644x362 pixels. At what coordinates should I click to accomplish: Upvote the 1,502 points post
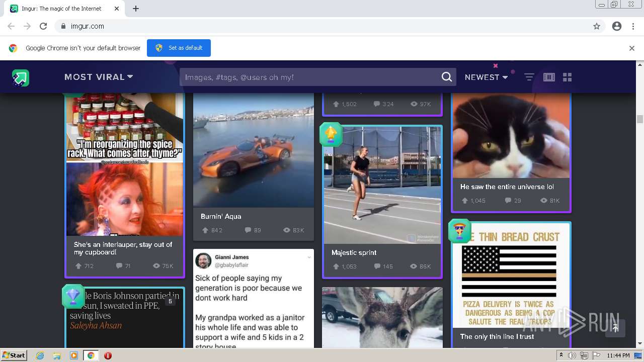pos(336,104)
